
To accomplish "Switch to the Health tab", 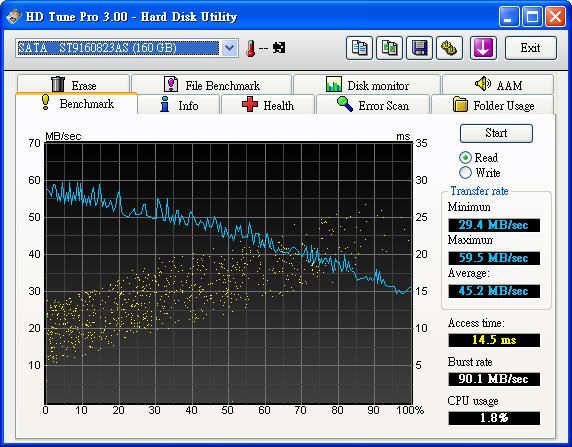I will (268, 105).
